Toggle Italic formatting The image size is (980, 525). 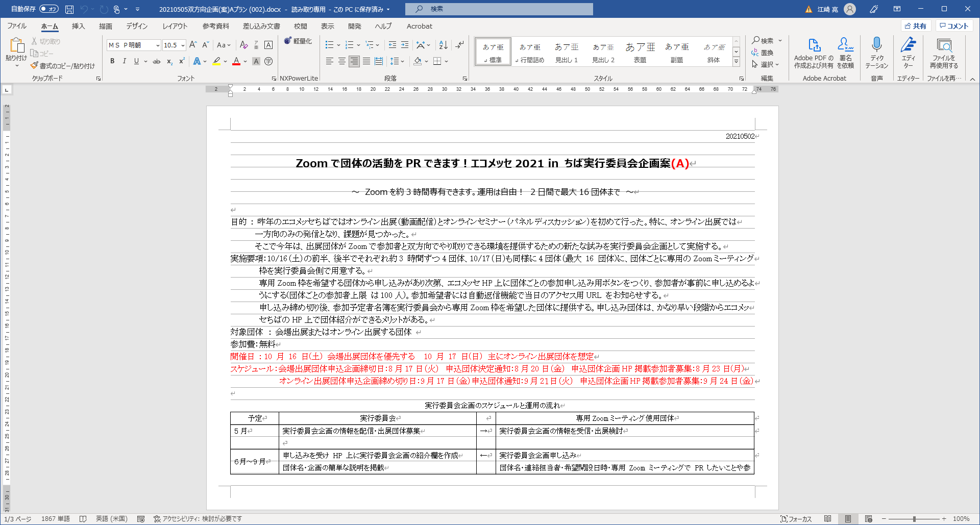pos(124,61)
